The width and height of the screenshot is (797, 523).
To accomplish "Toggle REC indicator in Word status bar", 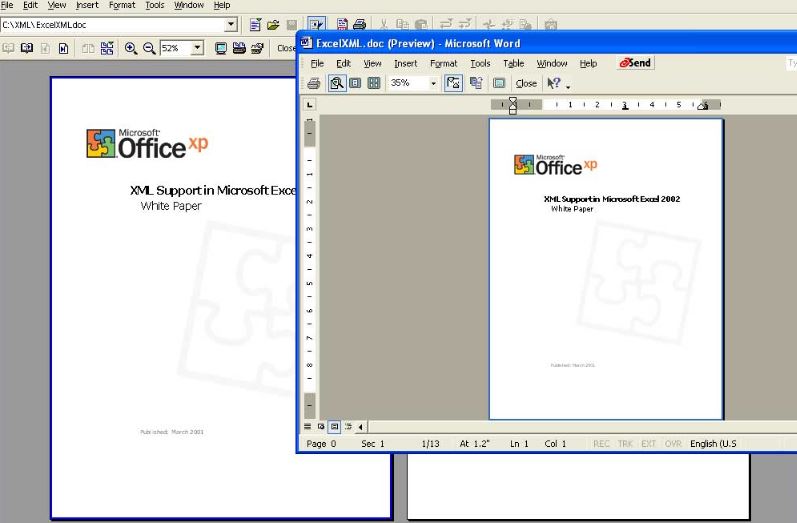I will tap(601, 444).
